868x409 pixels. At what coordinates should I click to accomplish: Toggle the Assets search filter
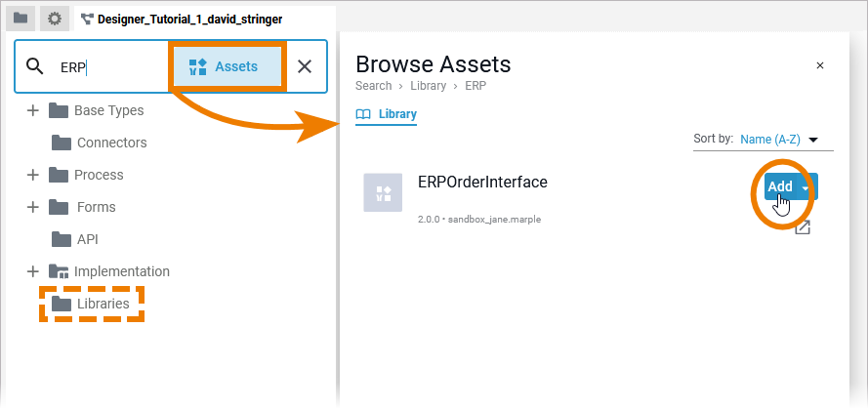(224, 66)
